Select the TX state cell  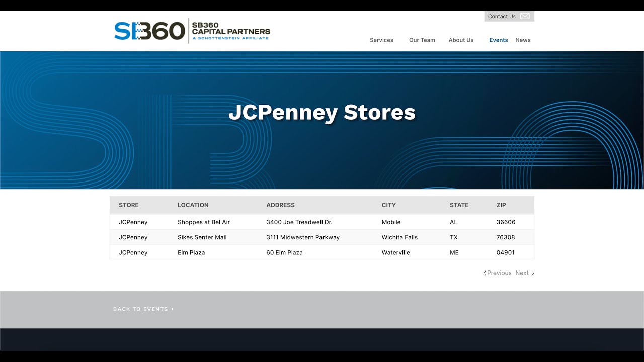454,237
